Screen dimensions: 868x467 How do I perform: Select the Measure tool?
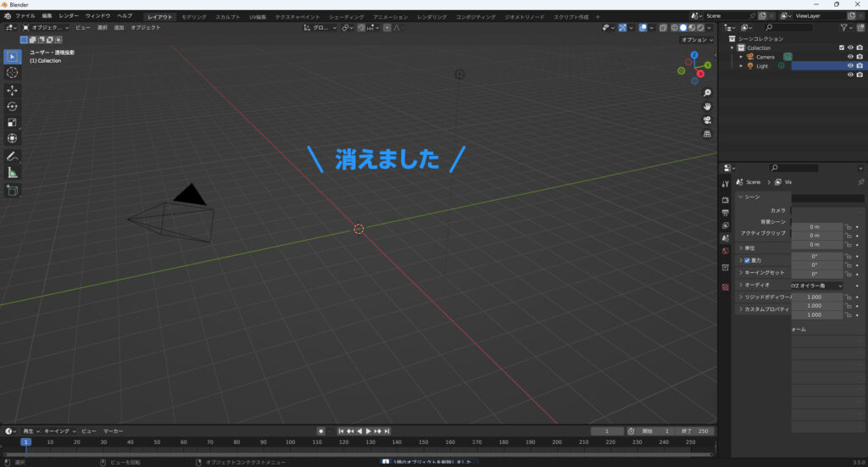coord(12,173)
